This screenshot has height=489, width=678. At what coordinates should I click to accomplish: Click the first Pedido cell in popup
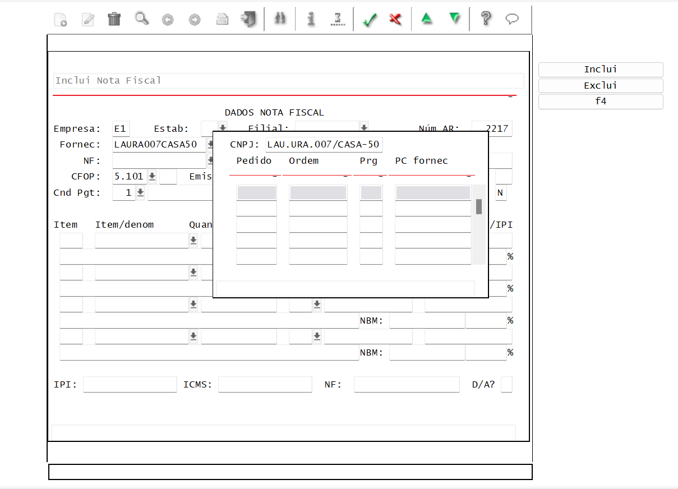(256, 192)
